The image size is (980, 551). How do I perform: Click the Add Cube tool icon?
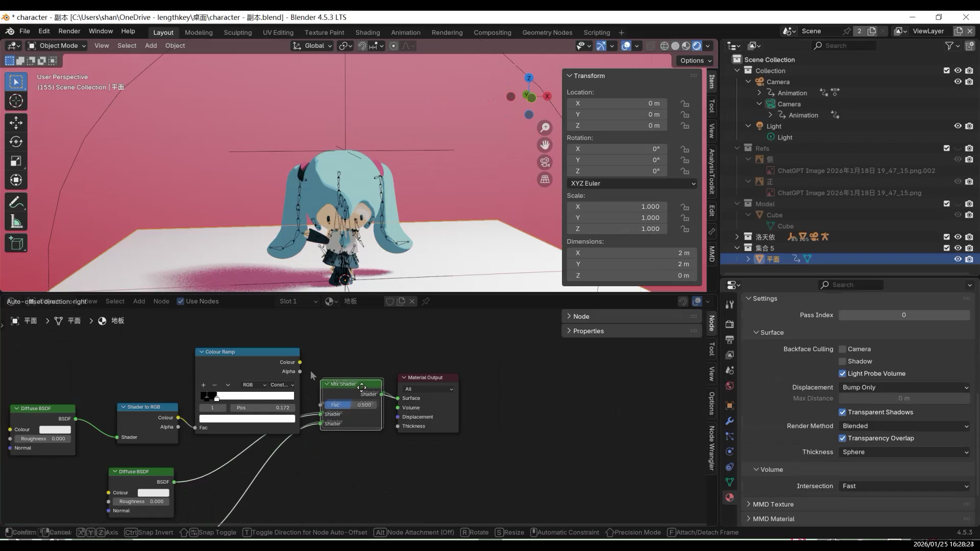click(x=16, y=243)
